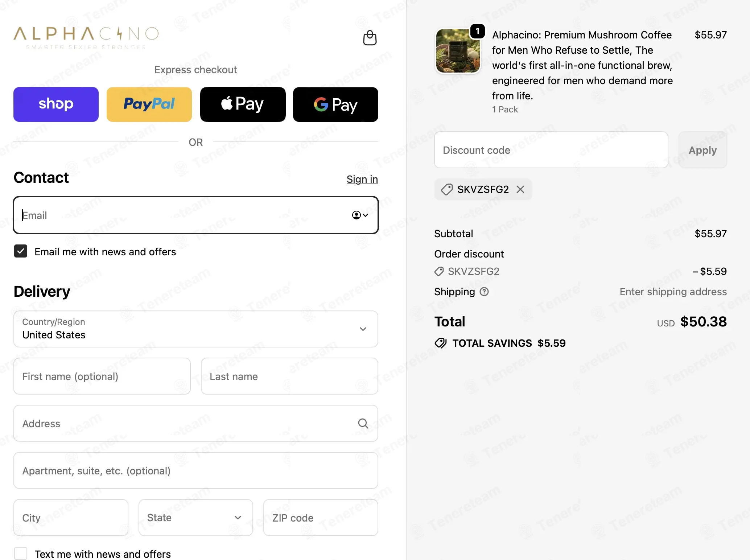750x560 pixels.
Task: Click the "1 Pack" variant text
Action: 505,110
